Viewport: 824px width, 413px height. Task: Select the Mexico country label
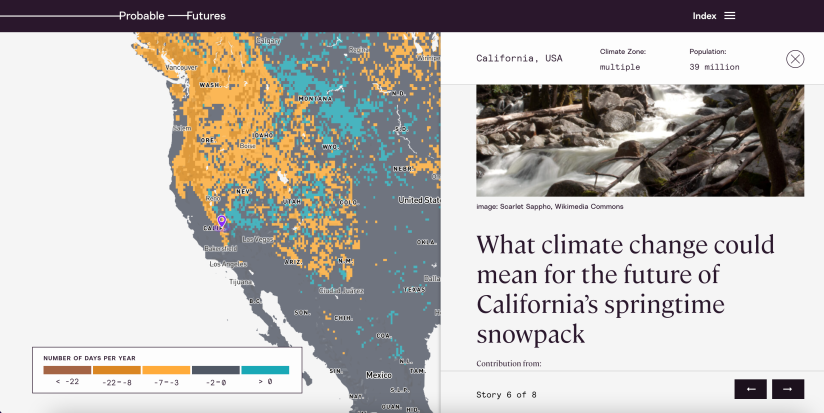[x=378, y=375]
